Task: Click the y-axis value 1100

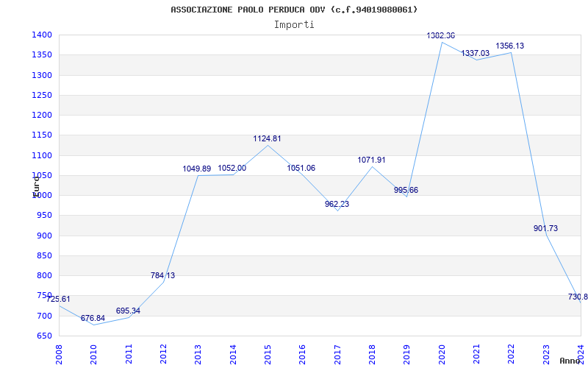Action: (42, 155)
